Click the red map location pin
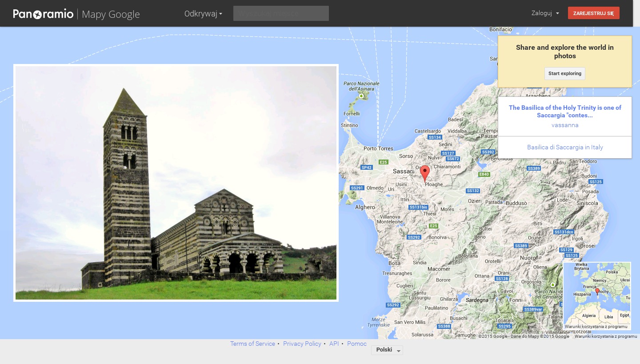The height and width of the screenshot is (364, 640). click(x=425, y=172)
